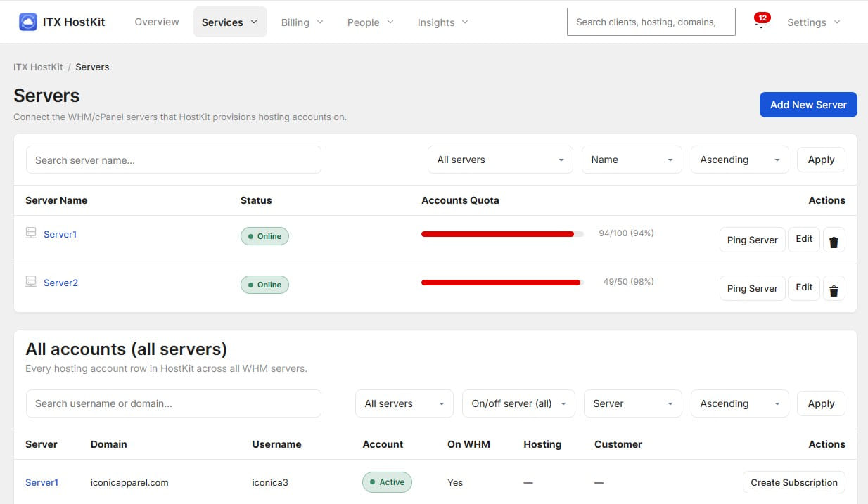Click the Domain column header

[x=109, y=444]
